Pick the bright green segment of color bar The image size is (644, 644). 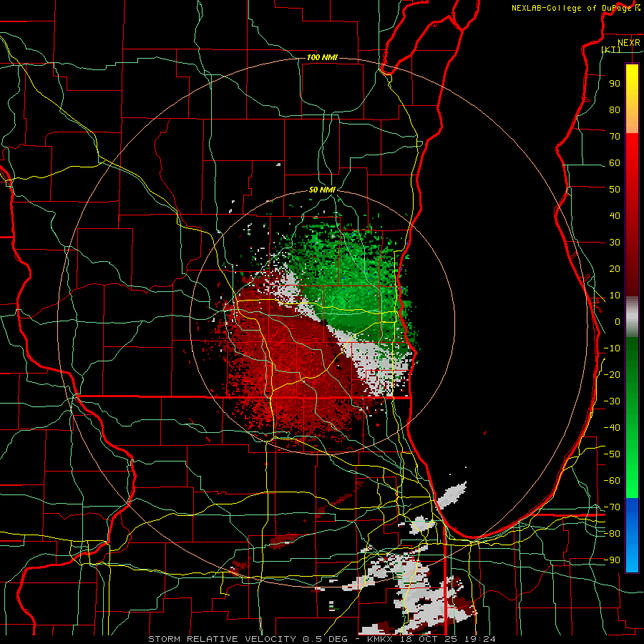(x=632, y=418)
